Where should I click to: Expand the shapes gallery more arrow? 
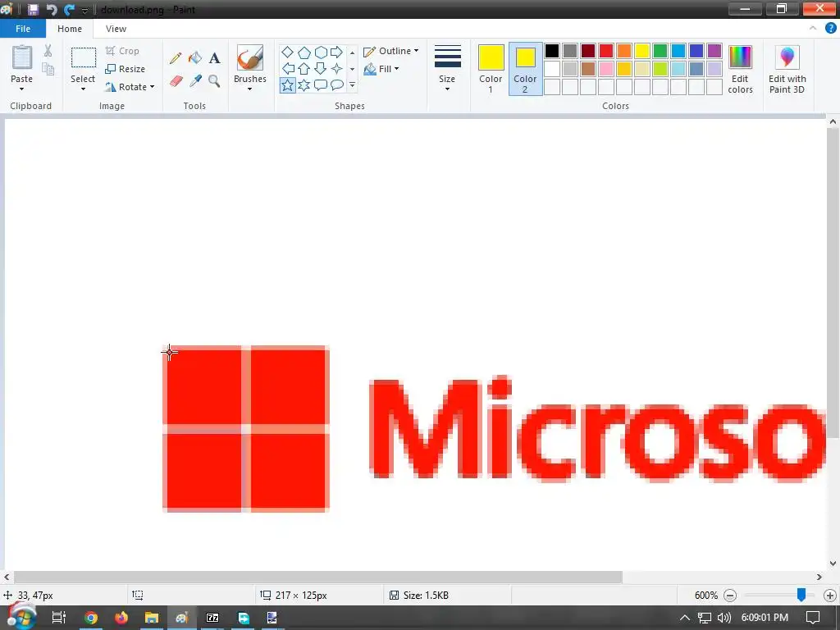tap(352, 85)
